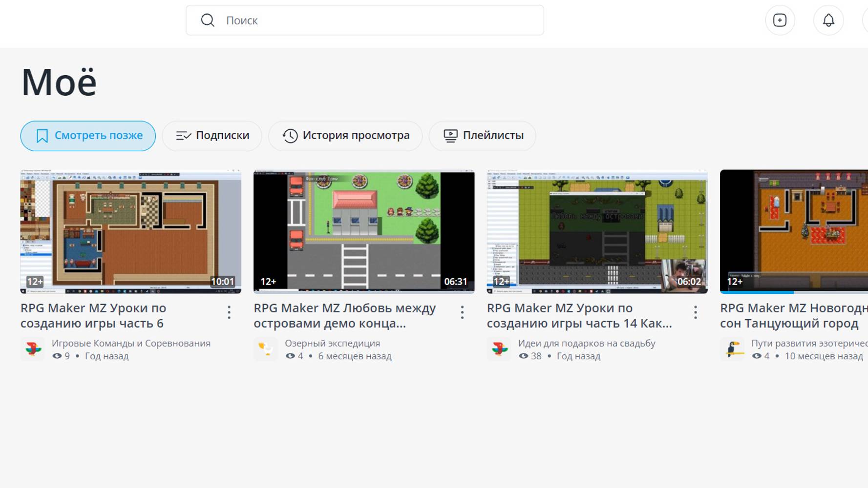Click the Год назад text under часть 6
Image resolution: width=868 pixels, height=488 pixels.
(107, 356)
